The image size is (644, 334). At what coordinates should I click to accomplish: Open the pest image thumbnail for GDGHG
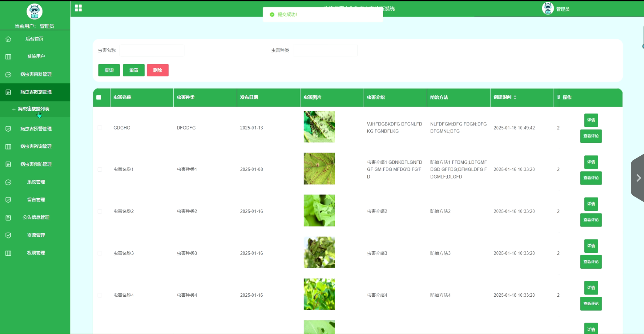319,127
